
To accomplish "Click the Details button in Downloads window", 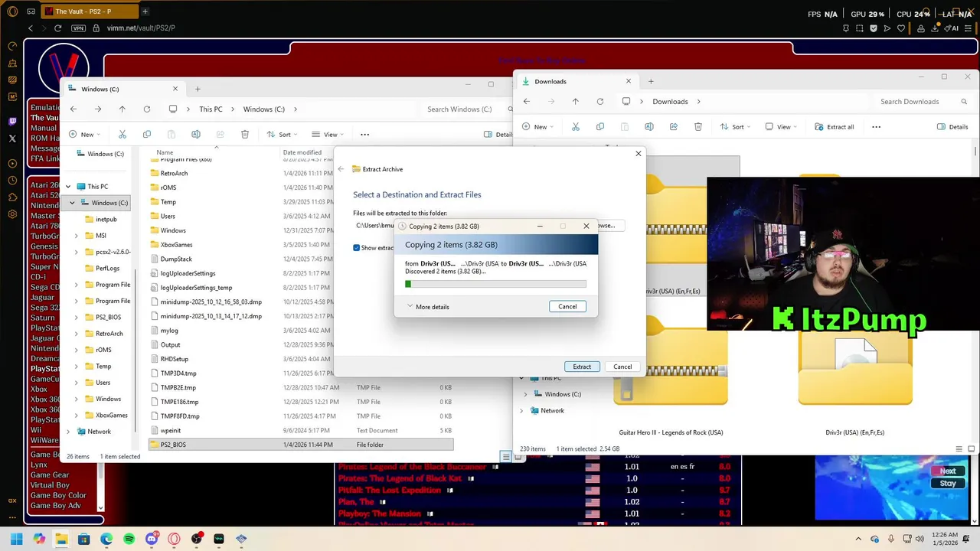I will 952,127.
